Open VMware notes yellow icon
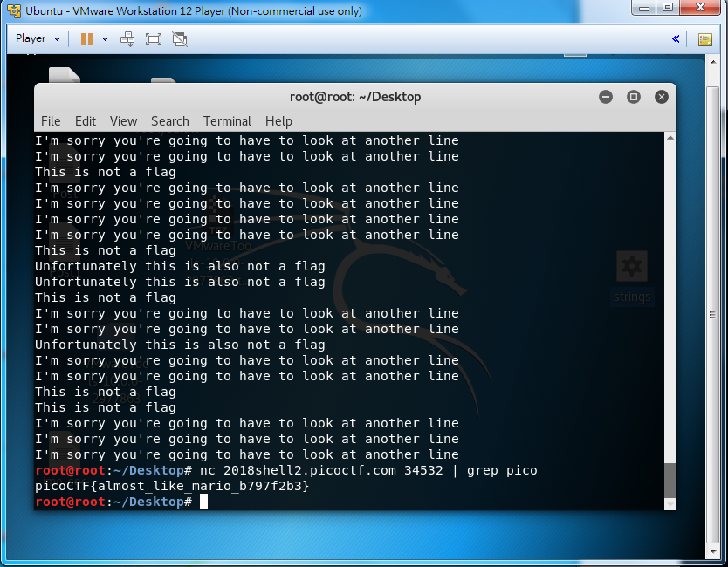The height and width of the screenshot is (567, 728). coord(704,39)
